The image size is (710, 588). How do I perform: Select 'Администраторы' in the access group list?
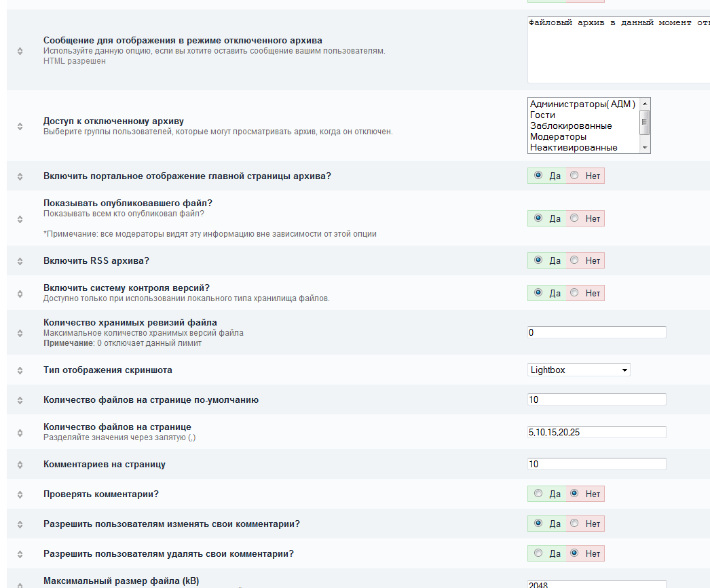point(582,104)
